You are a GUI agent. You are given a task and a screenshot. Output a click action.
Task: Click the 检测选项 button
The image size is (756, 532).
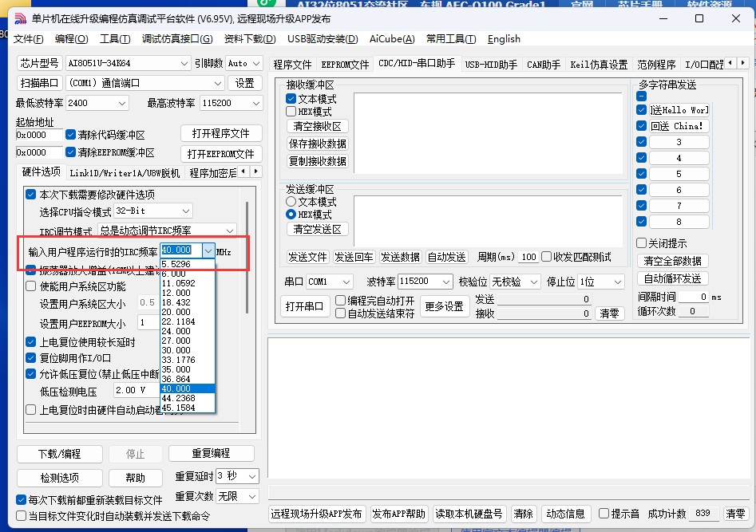(x=60, y=478)
